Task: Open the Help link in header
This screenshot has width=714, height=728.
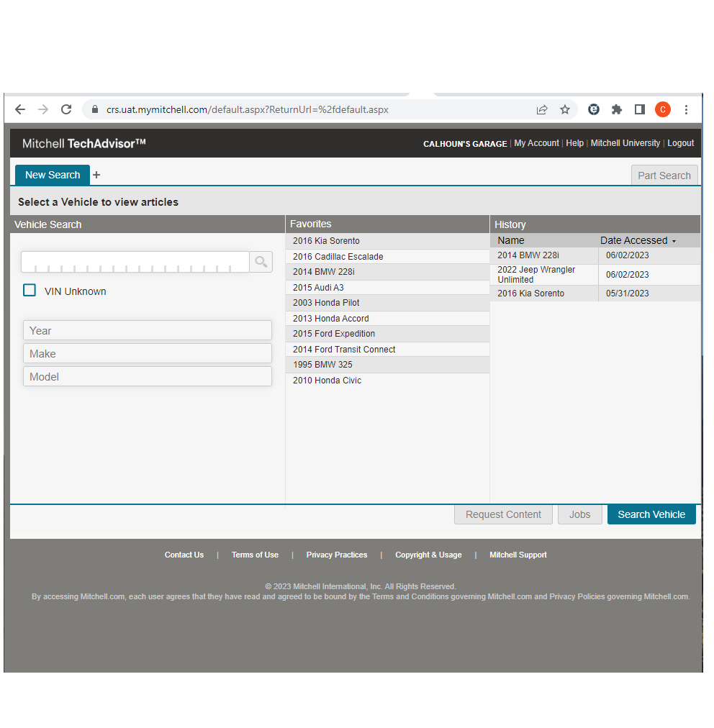Action: (574, 143)
